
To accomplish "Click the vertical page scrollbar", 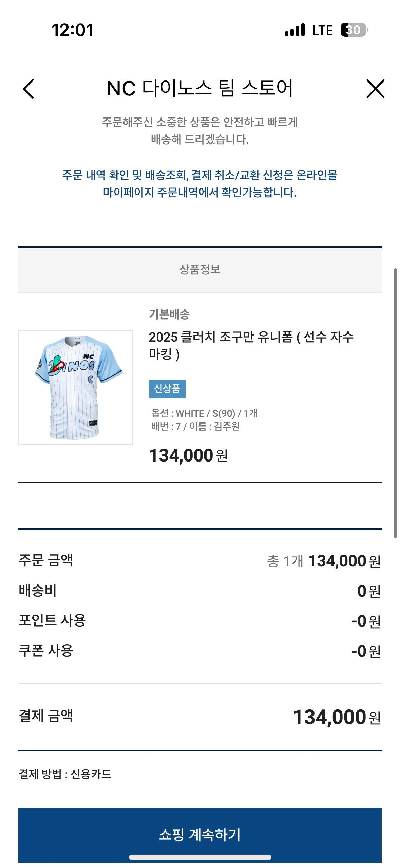I will pos(395,403).
